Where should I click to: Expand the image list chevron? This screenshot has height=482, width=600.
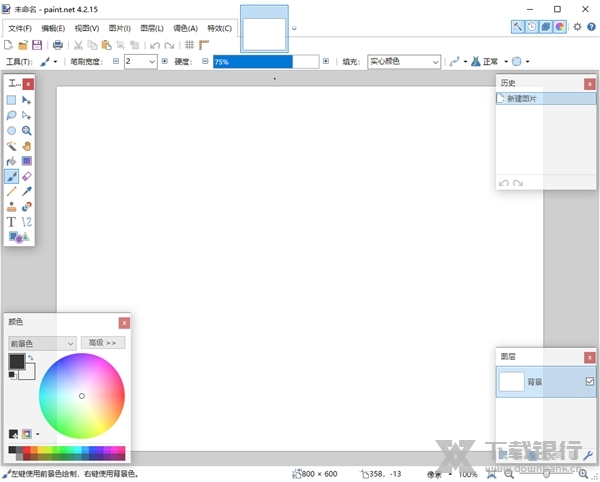[294, 28]
